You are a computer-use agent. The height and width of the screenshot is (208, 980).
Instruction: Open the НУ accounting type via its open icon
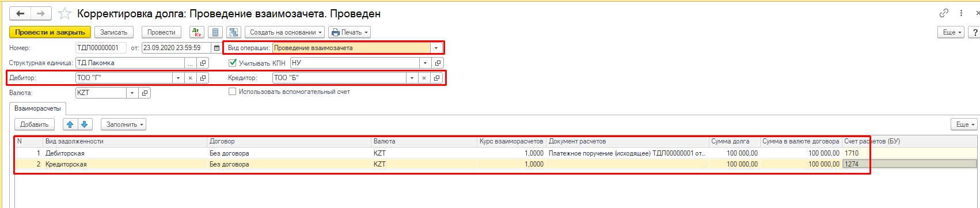click(438, 63)
